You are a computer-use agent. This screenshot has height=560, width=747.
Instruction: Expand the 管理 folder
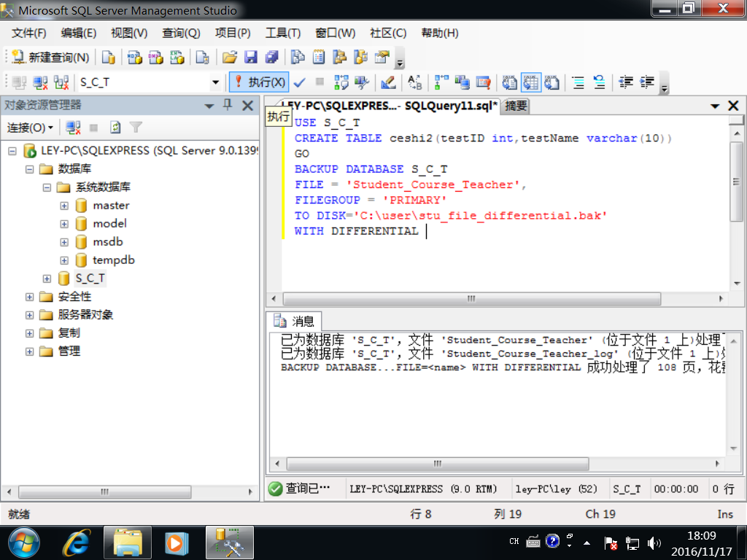pos(29,352)
